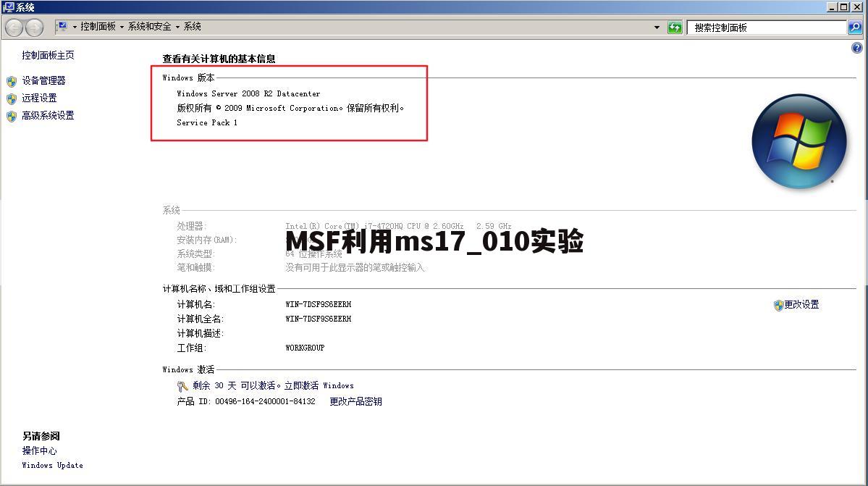This screenshot has height=486, width=868.
Task: Open 高级系统设置 link
Action: [x=49, y=116]
